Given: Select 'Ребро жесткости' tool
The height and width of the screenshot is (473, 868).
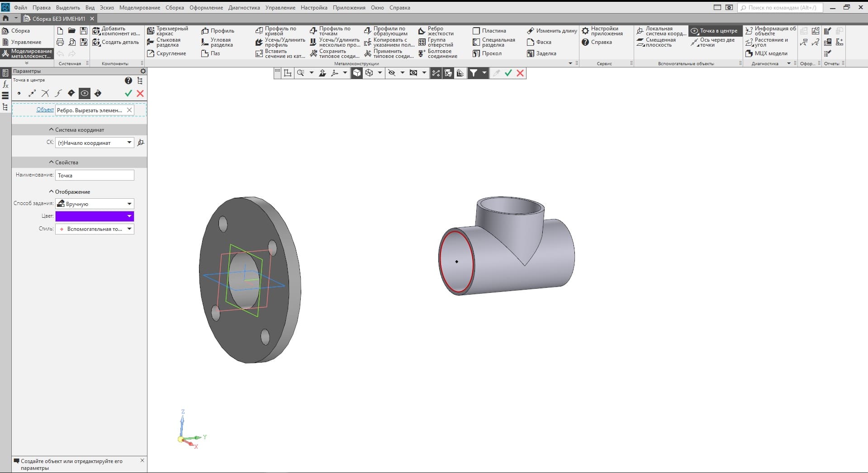Looking at the screenshot, I should [436, 31].
